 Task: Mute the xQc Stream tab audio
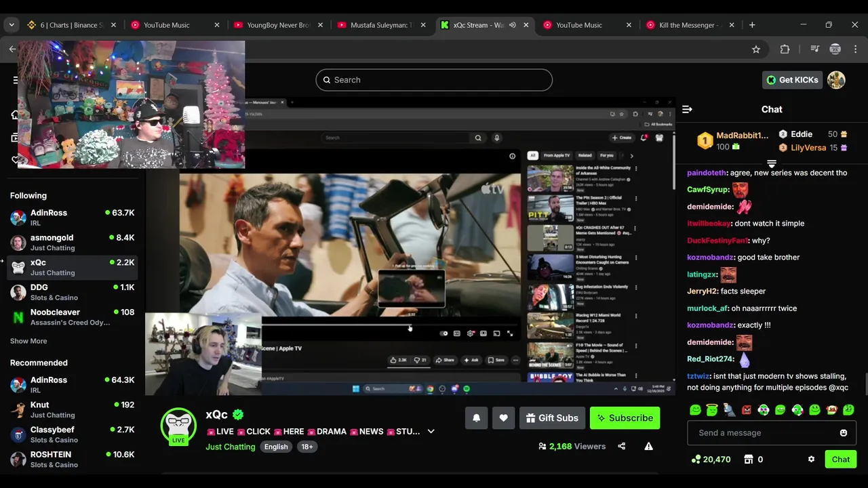coord(513,25)
